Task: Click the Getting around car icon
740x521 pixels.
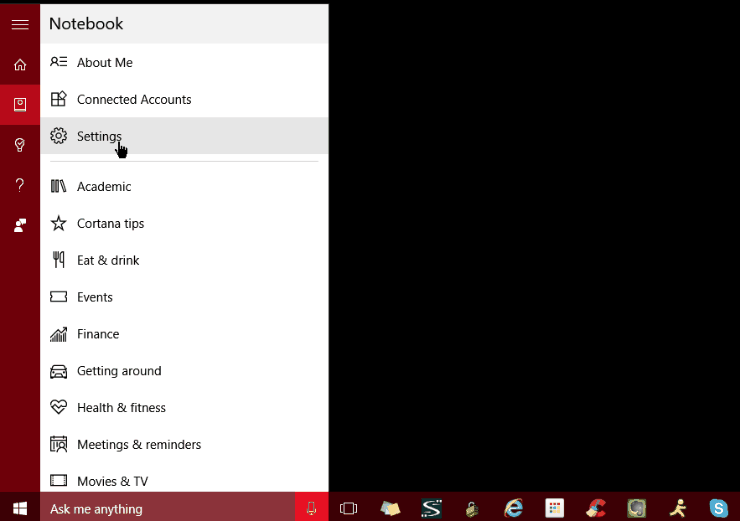Action: tap(59, 371)
